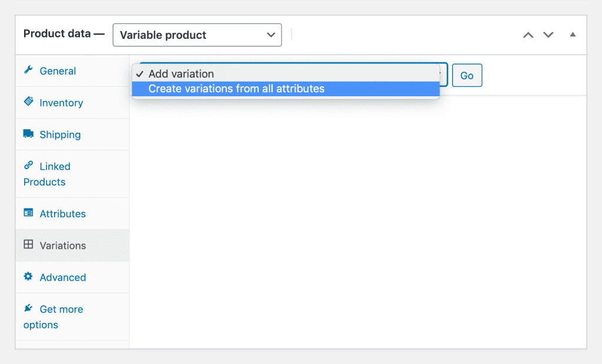602x364 pixels.
Task: Open the Variable product type dropdown
Action: click(x=197, y=35)
